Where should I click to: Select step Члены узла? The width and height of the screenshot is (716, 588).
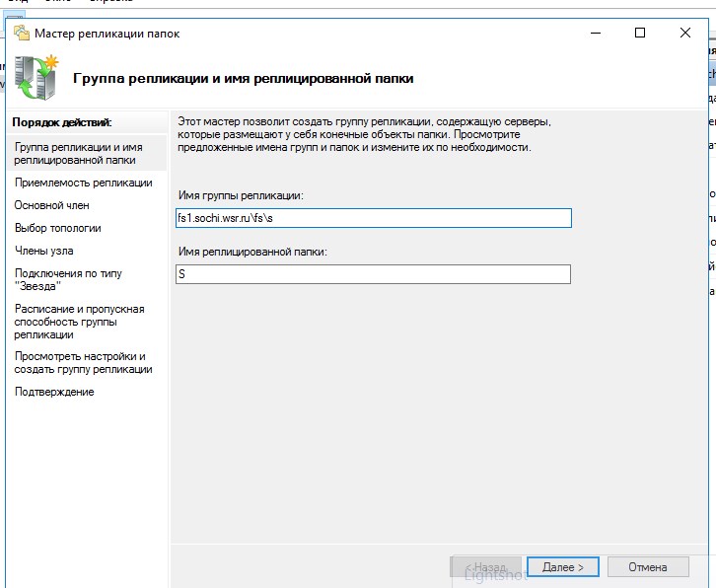[43, 251]
